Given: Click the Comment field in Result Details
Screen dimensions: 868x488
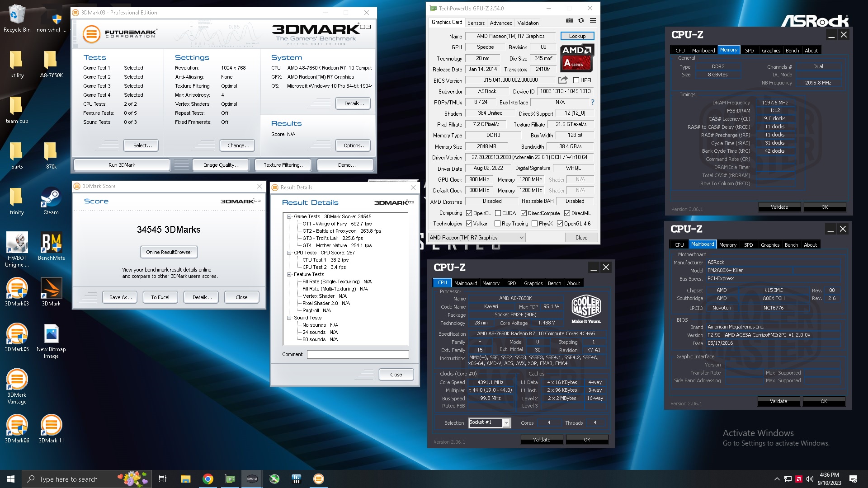Looking at the screenshot, I should 358,355.
